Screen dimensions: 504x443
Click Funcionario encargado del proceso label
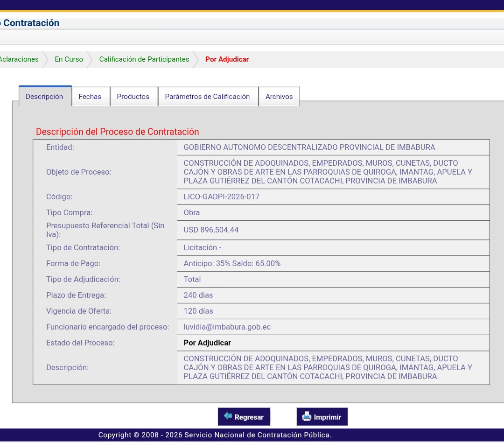[x=108, y=327]
